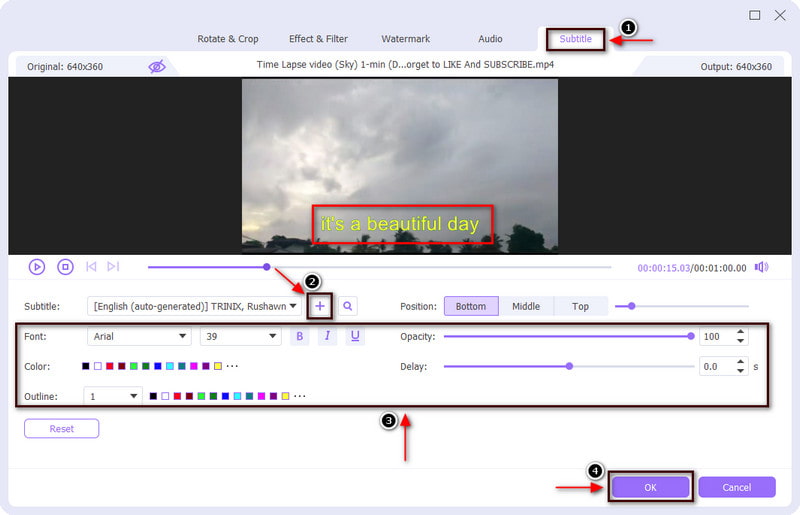Add a subtitle file with the plus icon
The width and height of the screenshot is (800, 515).
(320, 306)
